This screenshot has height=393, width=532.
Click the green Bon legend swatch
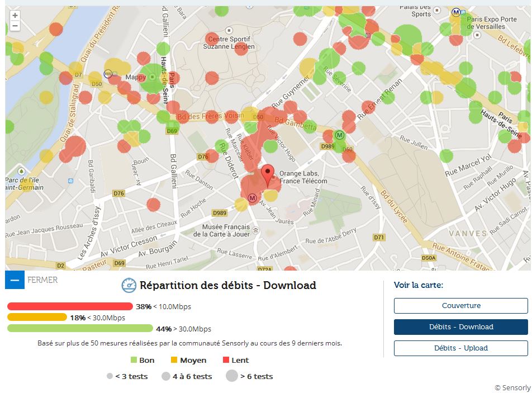[x=134, y=361]
